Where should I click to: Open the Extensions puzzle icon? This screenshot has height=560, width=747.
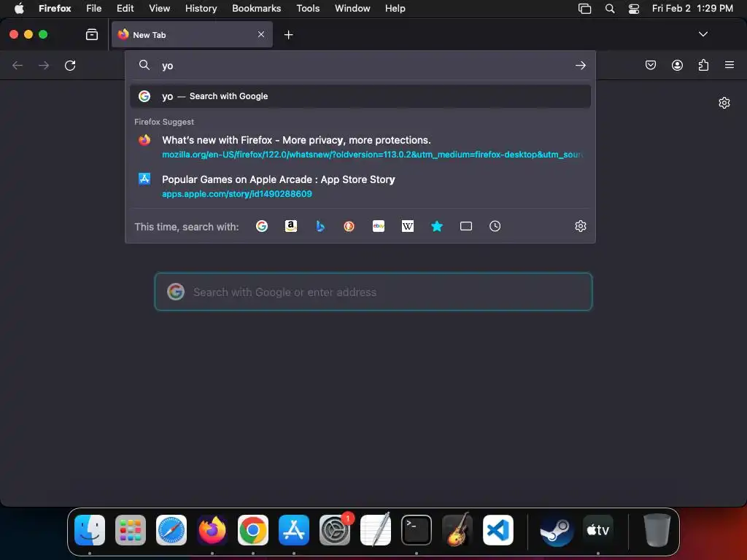[703, 65]
